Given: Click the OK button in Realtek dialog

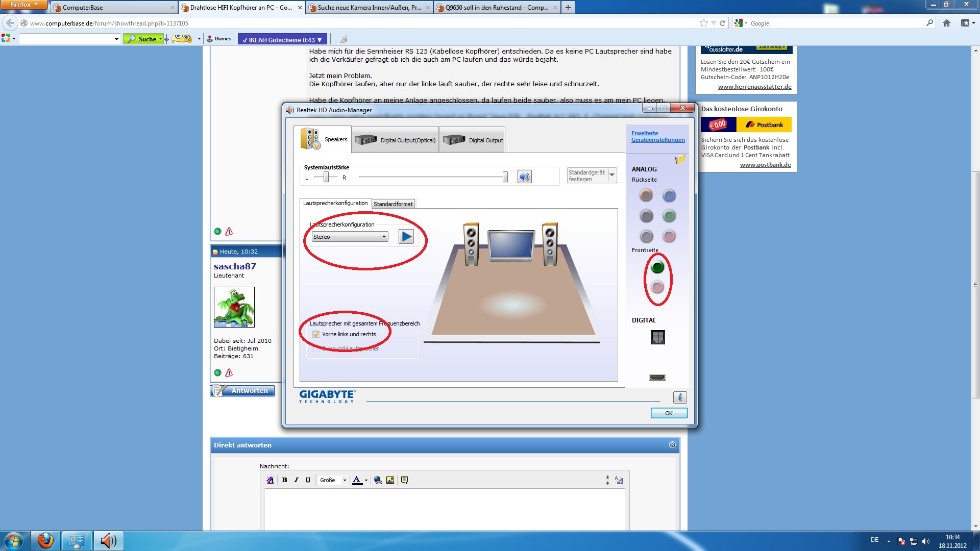Looking at the screenshot, I should coord(669,413).
